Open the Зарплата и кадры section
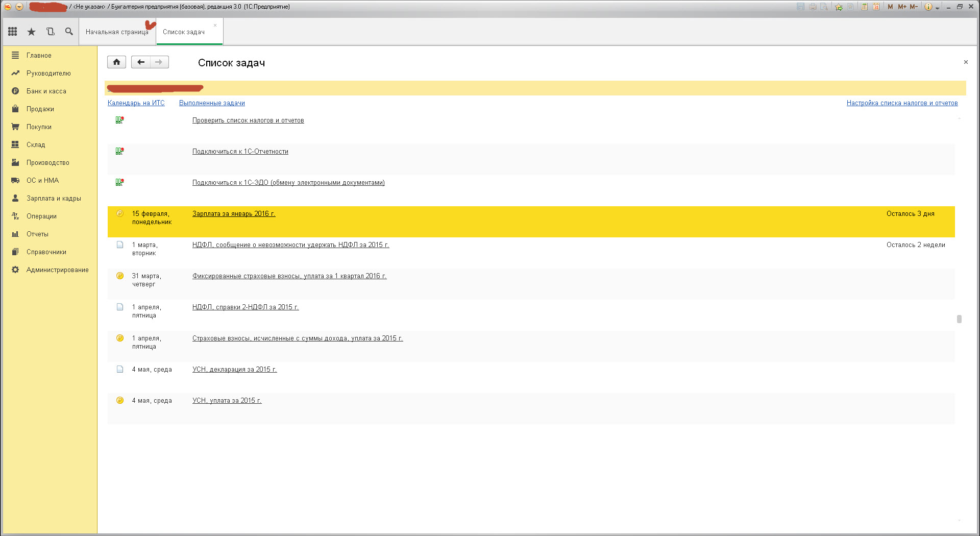This screenshot has height=536, width=980. click(x=54, y=198)
